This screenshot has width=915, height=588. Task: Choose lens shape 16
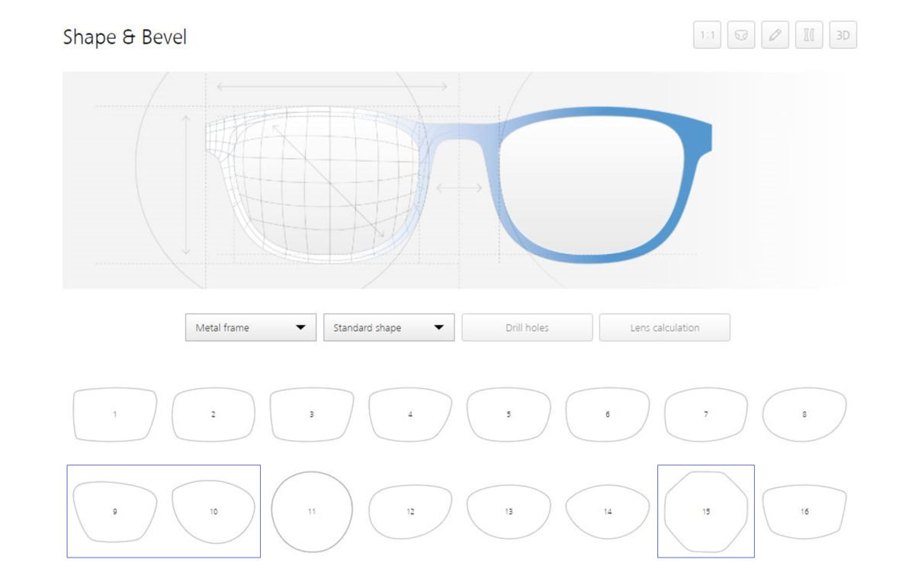point(804,511)
